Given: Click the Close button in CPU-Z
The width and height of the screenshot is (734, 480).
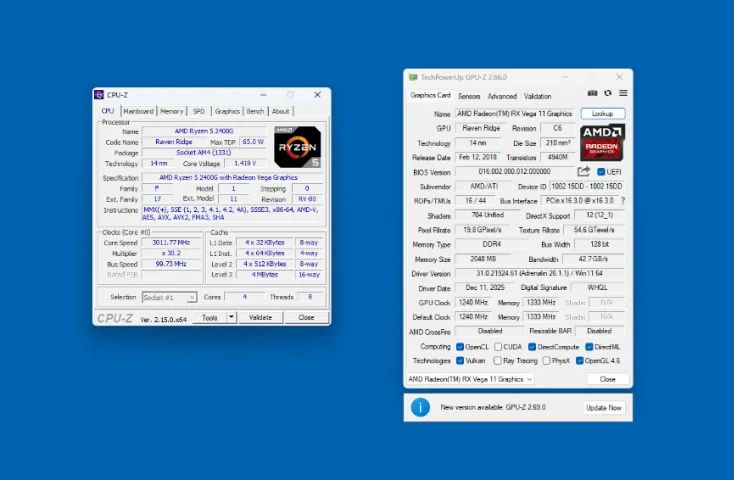Looking at the screenshot, I should point(306,317).
